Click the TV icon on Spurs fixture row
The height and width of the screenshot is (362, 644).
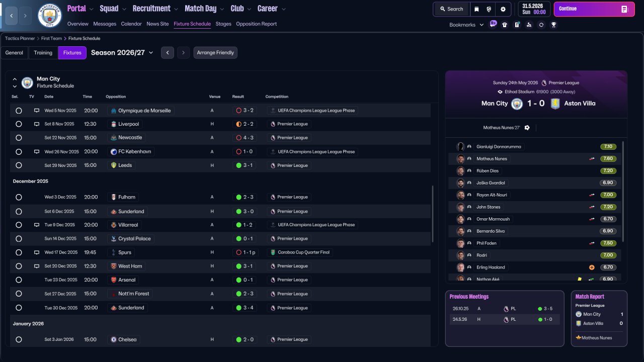pyautogui.click(x=37, y=252)
